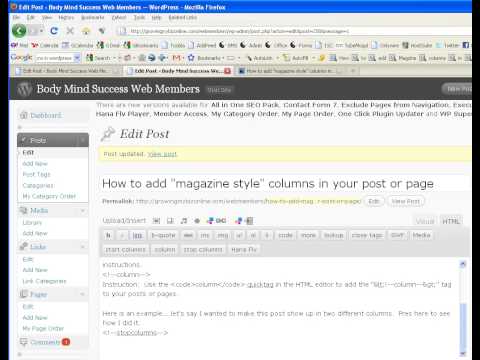Open the Bookmarks menu

tap(93, 17)
